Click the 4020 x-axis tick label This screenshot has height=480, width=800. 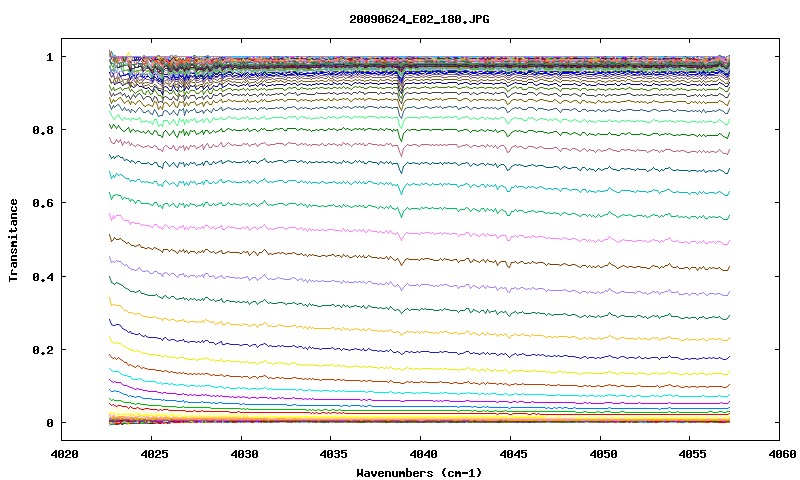64,454
